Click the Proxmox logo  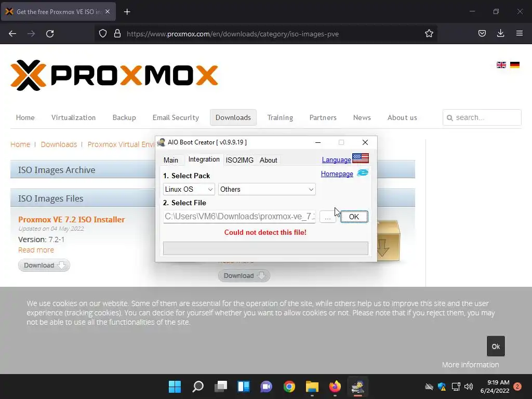(114, 75)
